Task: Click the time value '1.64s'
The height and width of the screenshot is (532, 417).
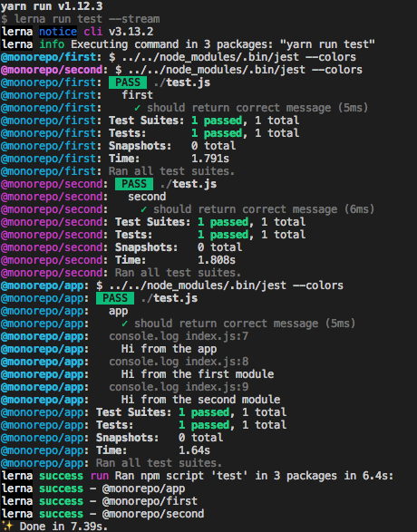Action: click(x=194, y=450)
